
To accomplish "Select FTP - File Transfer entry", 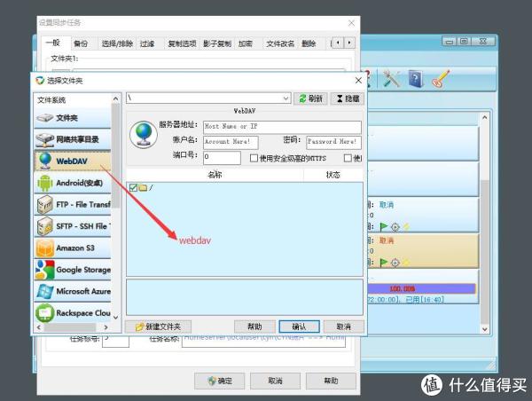I will pyautogui.click(x=73, y=205).
